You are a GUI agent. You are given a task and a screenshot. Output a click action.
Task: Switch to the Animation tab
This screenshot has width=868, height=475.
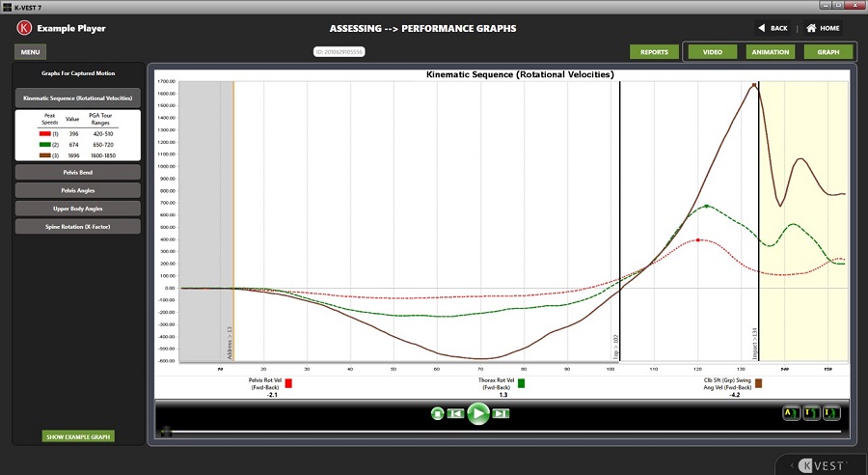770,52
